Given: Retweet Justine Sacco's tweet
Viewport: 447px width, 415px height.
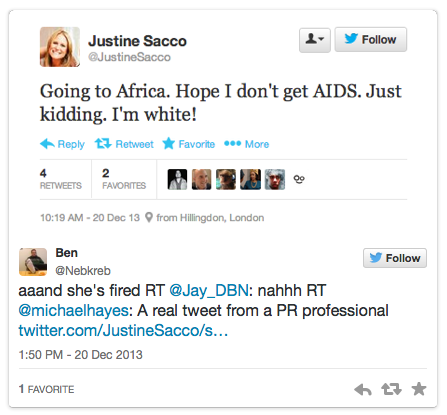Looking at the screenshot, I should (124, 144).
